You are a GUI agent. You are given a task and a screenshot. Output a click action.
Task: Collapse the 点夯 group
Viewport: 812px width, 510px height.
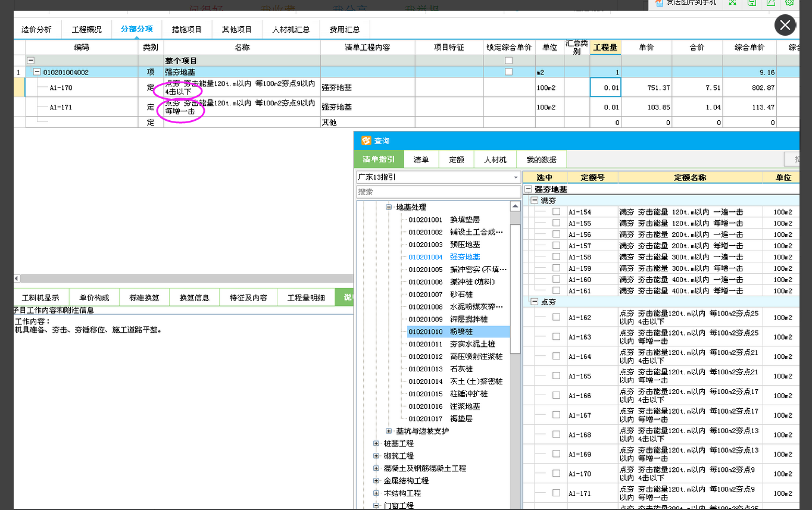(x=535, y=302)
